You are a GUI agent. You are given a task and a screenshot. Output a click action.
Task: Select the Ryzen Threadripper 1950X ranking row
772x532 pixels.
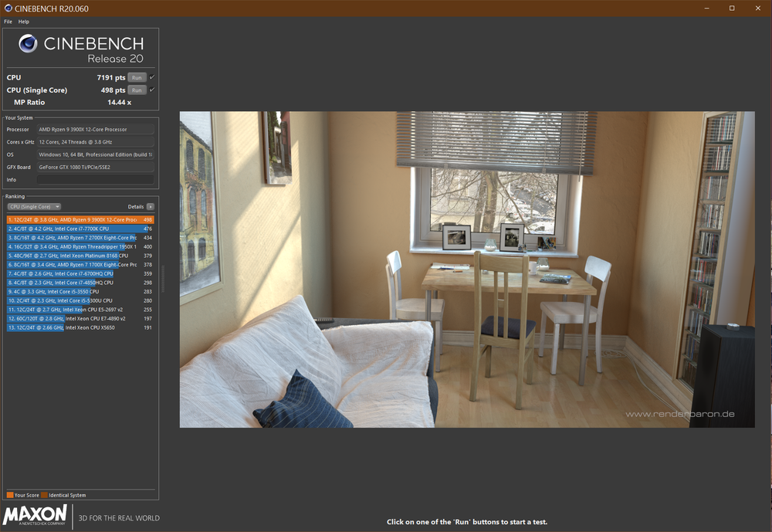(x=80, y=247)
